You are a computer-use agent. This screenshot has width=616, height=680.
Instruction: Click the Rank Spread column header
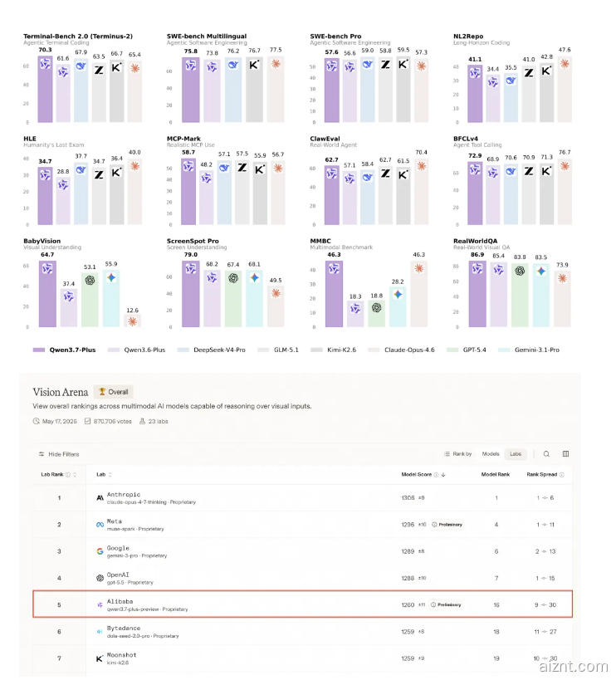(x=542, y=474)
